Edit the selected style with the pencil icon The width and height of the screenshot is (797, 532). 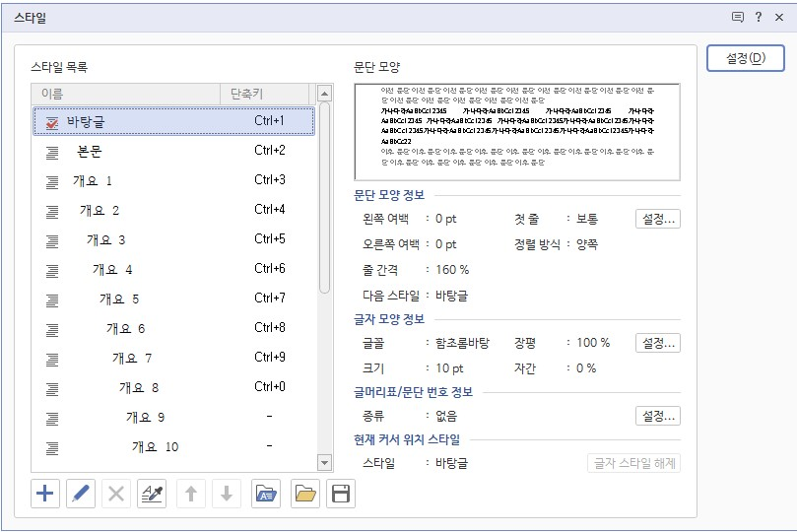(x=81, y=494)
